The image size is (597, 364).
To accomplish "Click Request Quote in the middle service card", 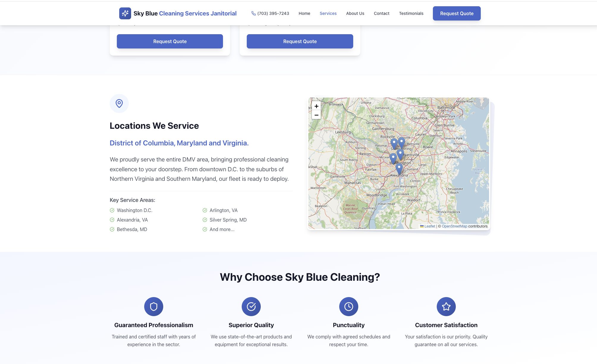I will coord(300,41).
